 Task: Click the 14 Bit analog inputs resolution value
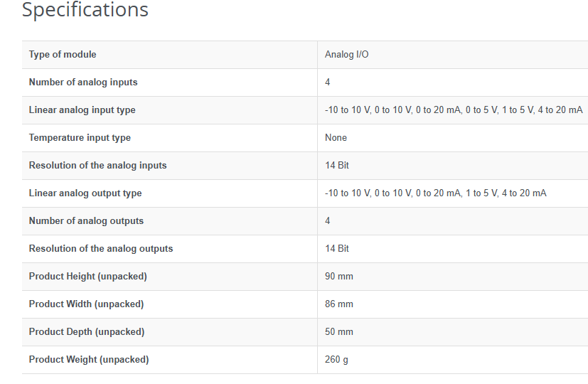(337, 166)
